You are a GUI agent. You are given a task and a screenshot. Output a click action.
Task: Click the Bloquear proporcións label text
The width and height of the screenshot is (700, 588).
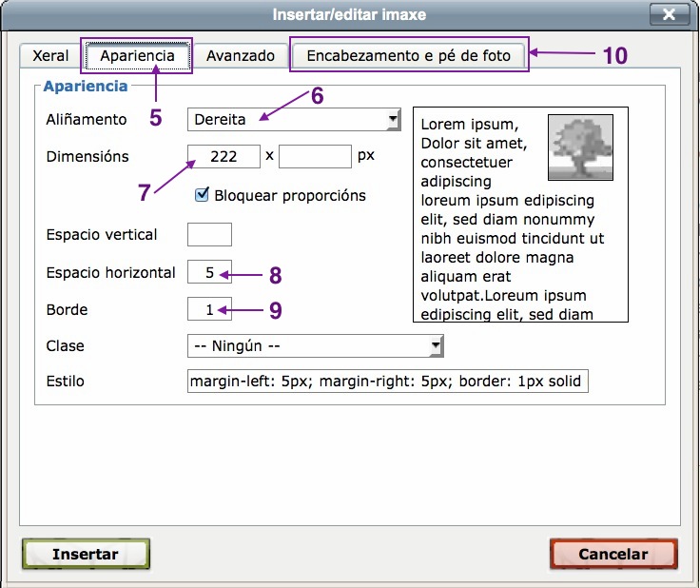[x=290, y=196]
